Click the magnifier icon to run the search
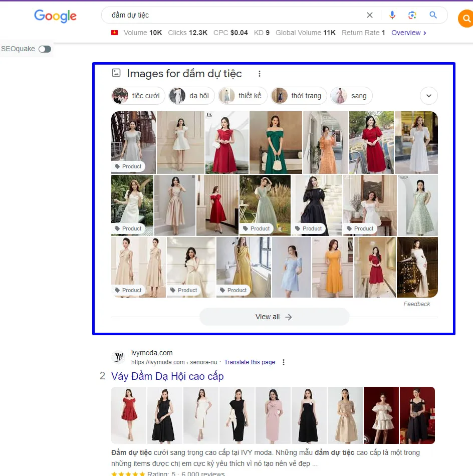 [433, 15]
